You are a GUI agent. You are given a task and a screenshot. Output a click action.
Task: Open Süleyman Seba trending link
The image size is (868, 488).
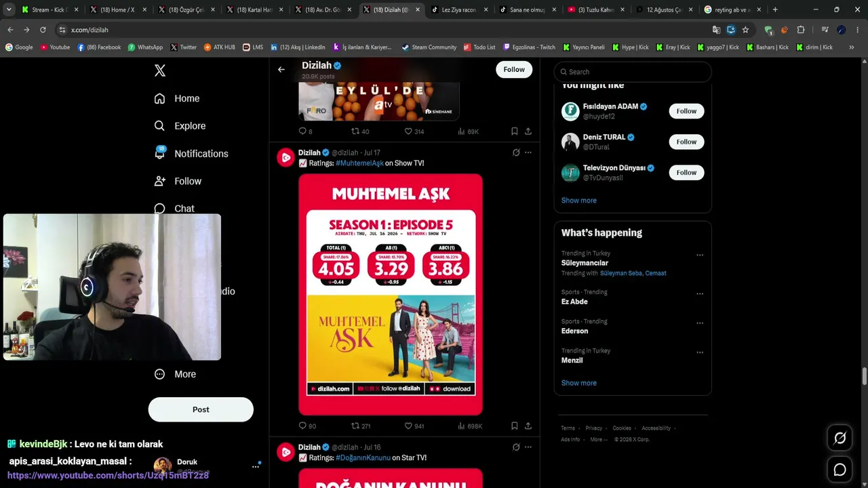(x=621, y=273)
